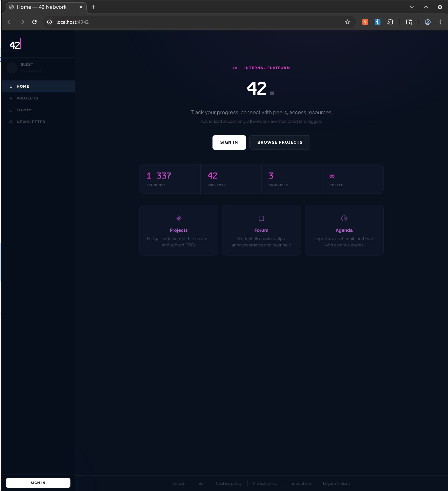Click the blue figure extension icon

[x=377, y=22]
